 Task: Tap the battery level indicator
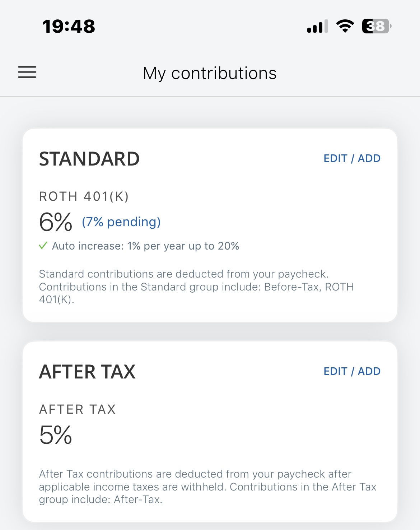point(376,26)
